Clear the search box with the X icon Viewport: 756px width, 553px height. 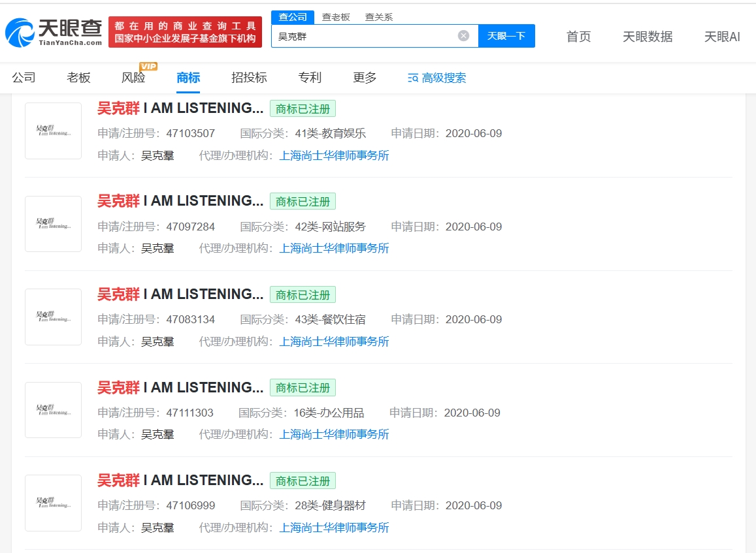pos(463,36)
